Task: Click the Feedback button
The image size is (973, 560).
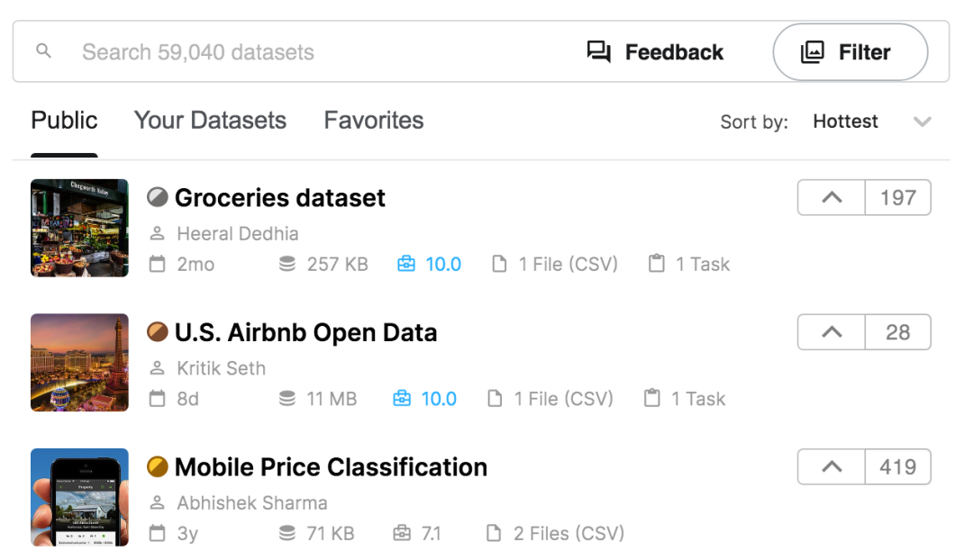Action: (x=655, y=52)
